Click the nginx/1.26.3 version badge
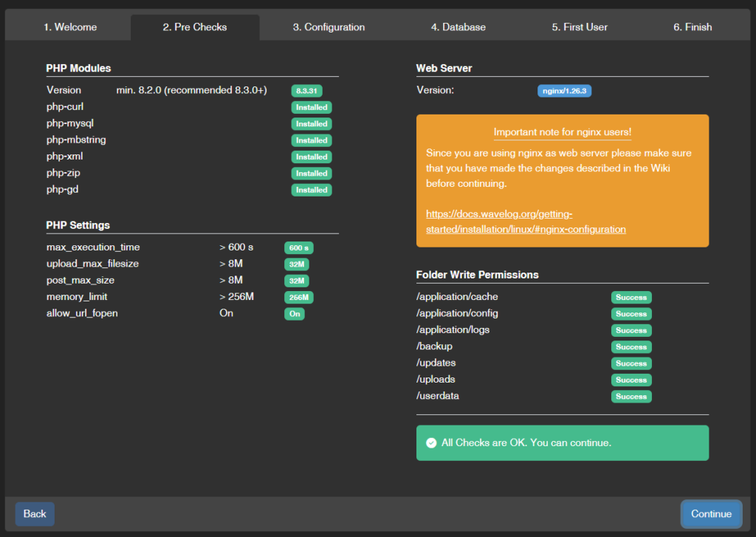The image size is (756, 537). tap(564, 91)
